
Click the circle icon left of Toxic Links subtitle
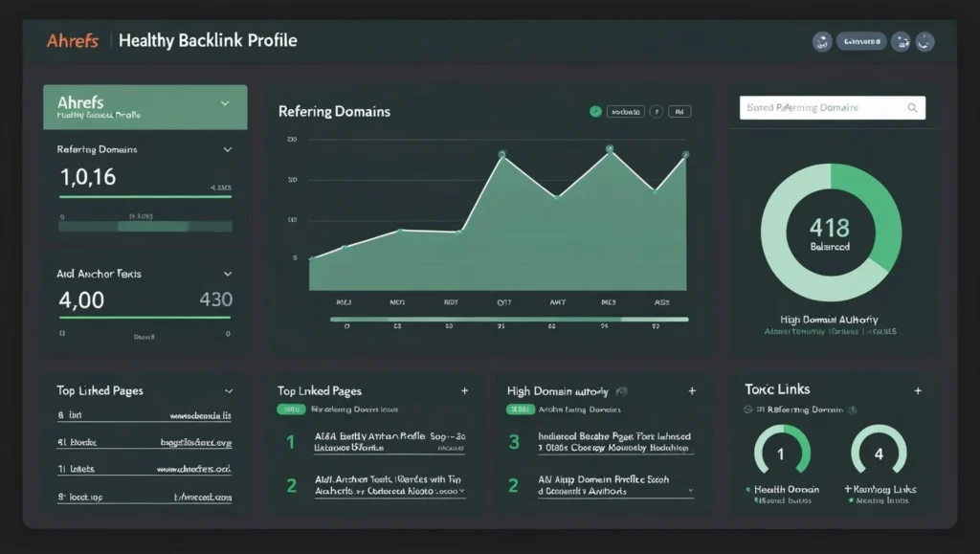click(x=748, y=410)
